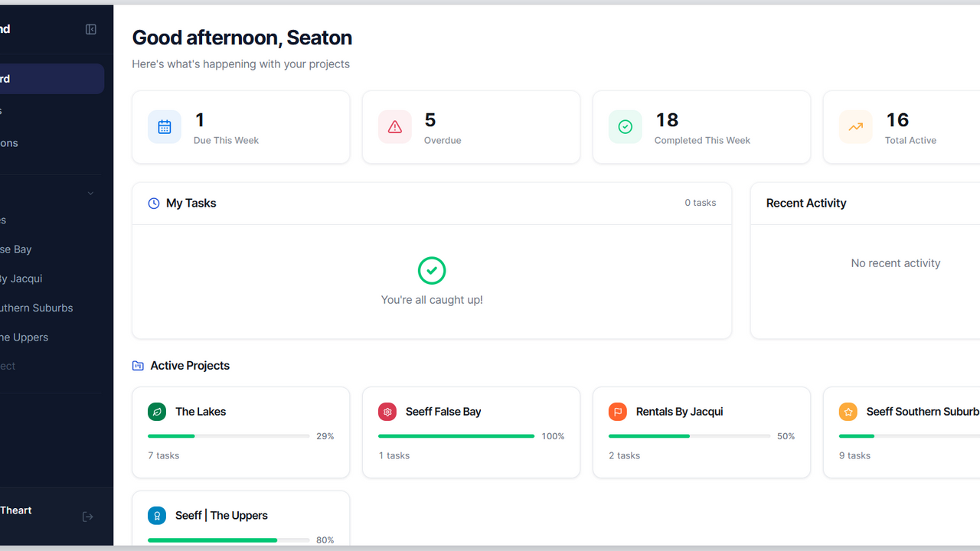
Task: Click the 80% value on Seeff | The Uppers
Action: [325, 540]
